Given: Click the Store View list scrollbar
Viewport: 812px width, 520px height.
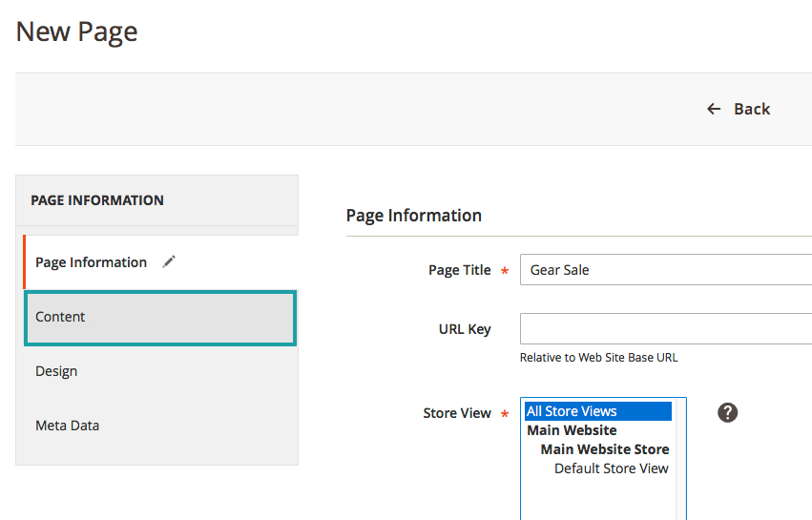Looking at the screenshot, I should click(680, 459).
